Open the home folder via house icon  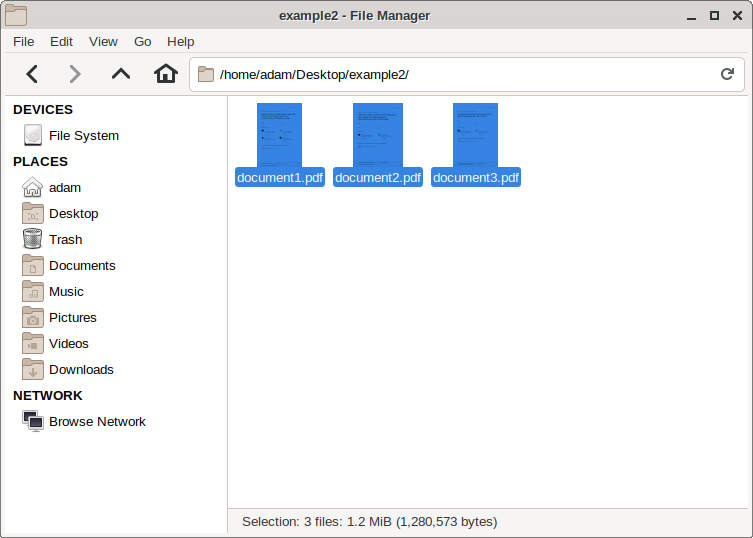tap(166, 74)
